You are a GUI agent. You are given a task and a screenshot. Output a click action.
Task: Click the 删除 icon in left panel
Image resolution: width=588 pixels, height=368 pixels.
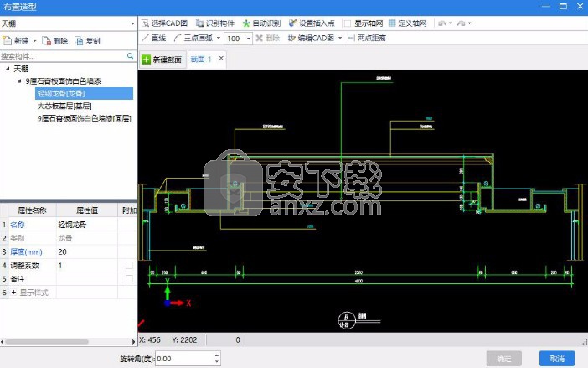[47, 40]
